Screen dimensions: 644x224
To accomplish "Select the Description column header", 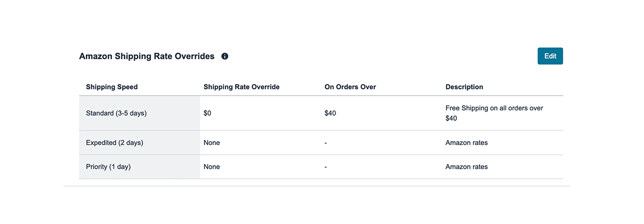I will [x=464, y=87].
